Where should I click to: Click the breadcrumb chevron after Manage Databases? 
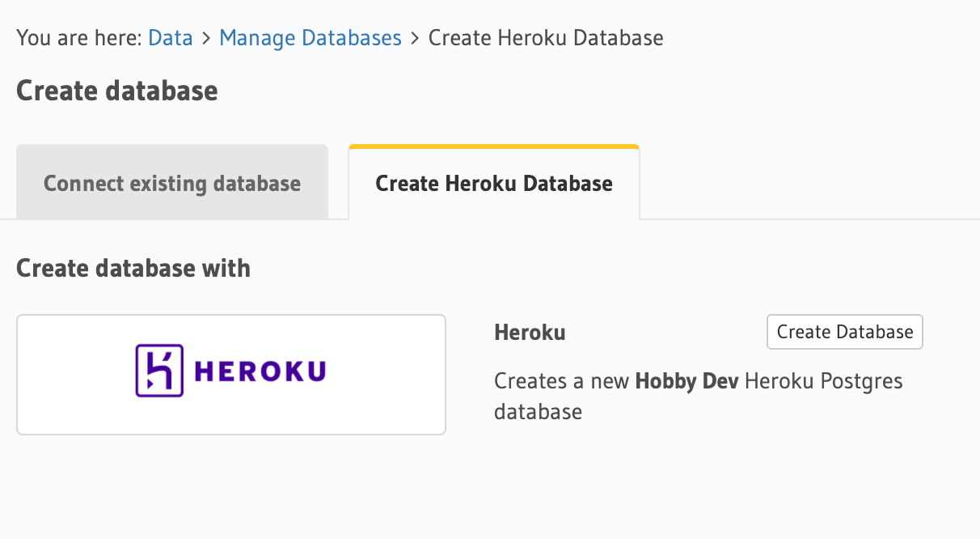pos(415,38)
